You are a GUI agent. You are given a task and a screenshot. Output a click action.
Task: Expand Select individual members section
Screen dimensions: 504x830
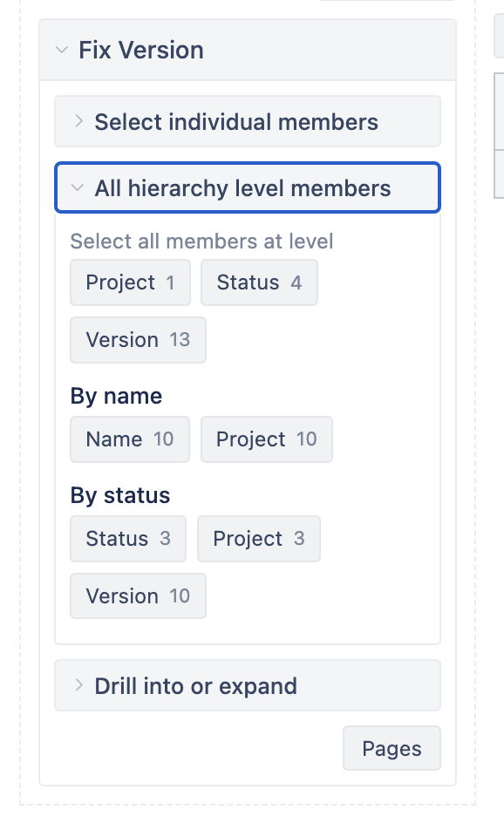point(248,122)
